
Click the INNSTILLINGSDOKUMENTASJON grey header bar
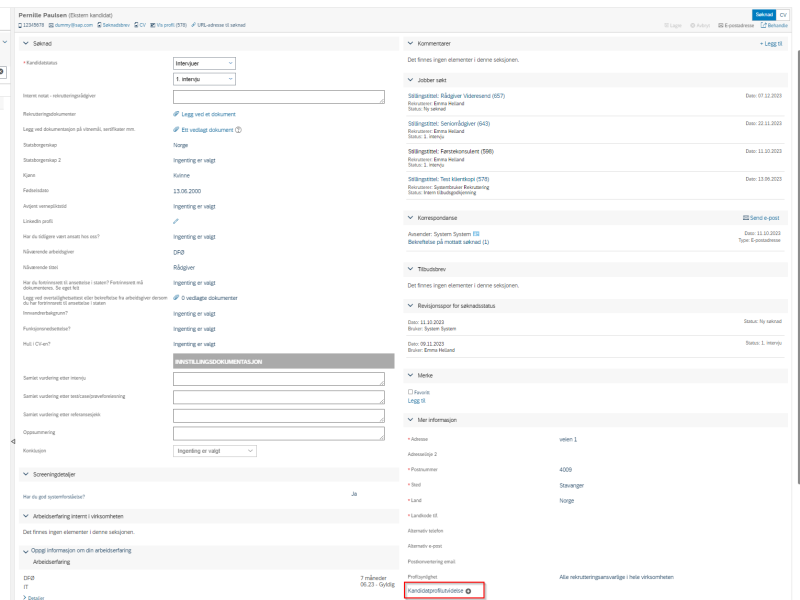pyautogui.click(x=284, y=361)
